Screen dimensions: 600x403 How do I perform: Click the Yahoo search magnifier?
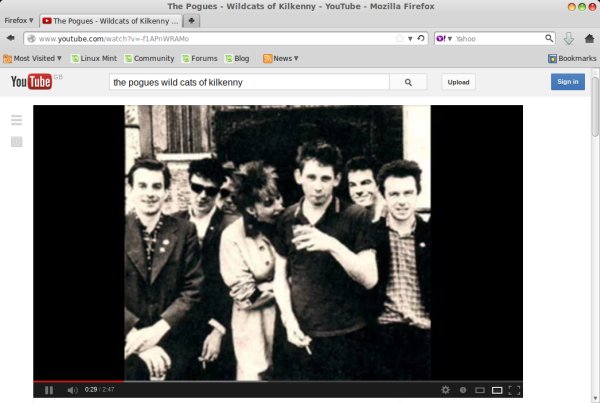(549, 38)
